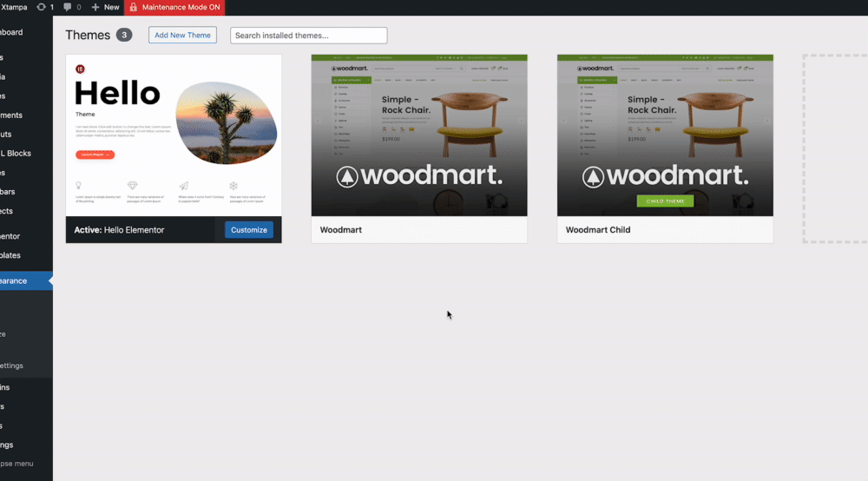This screenshot has width=868, height=481.
Task: Click the themes count badge showing 3
Action: (x=124, y=35)
